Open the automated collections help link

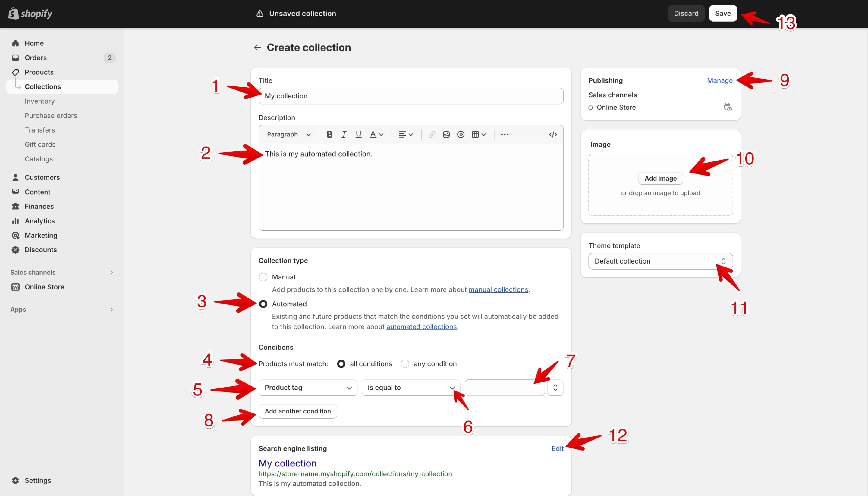click(x=421, y=327)
